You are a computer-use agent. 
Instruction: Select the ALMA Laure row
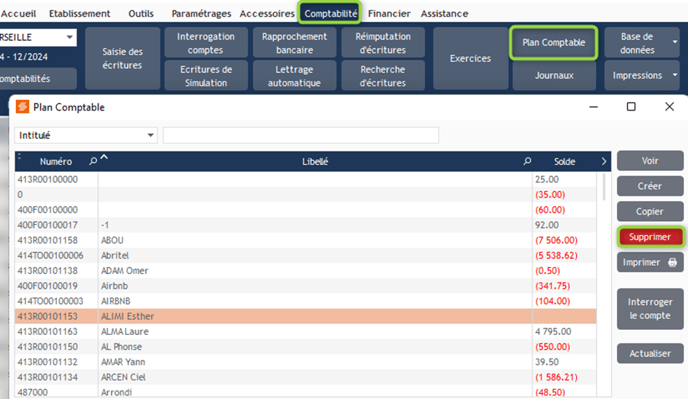(x=305, y=331)
